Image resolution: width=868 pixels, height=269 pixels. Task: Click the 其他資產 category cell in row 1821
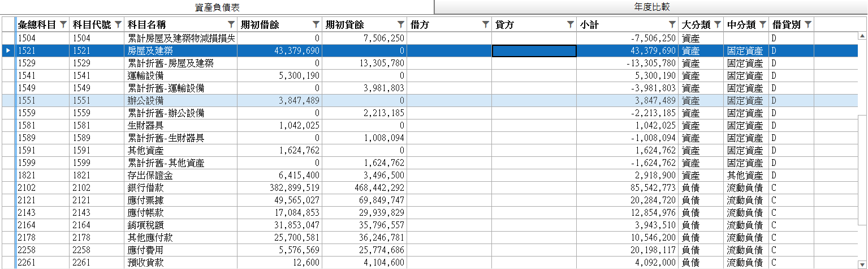[746, 176]
